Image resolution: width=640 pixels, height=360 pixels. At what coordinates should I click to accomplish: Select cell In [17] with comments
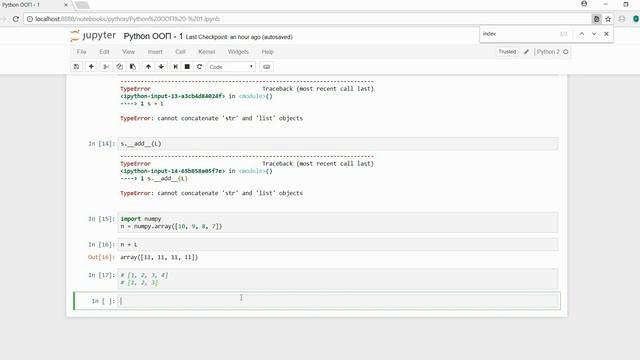[x=338, y=279]
